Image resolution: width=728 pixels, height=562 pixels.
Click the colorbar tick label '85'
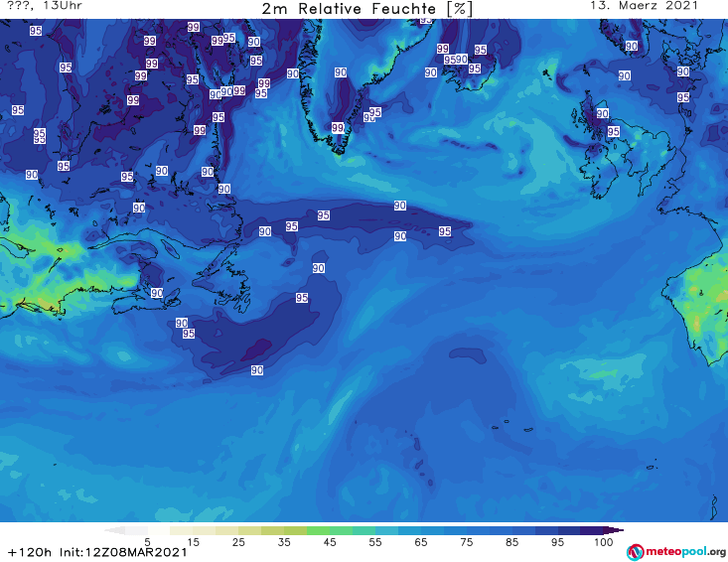tap(511, 541)
